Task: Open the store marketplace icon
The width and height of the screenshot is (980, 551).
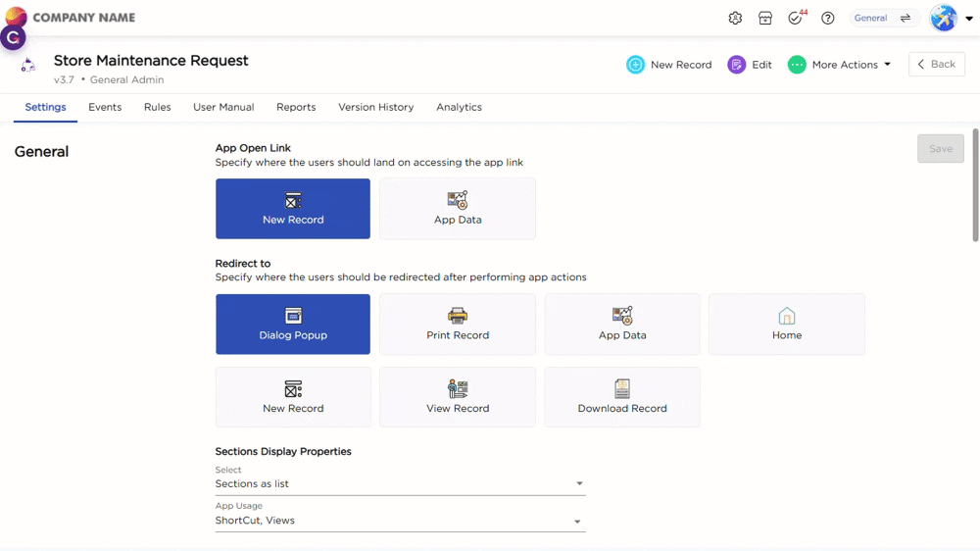Action: [x=765, y=19]
